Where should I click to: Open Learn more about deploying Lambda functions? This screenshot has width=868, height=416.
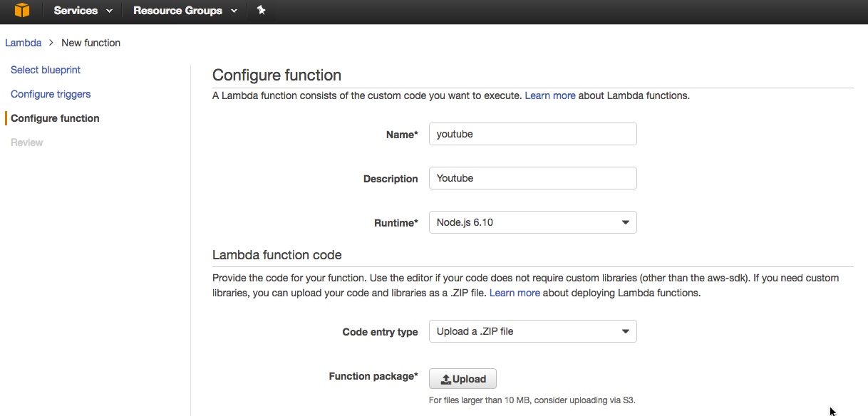(515, 293)
